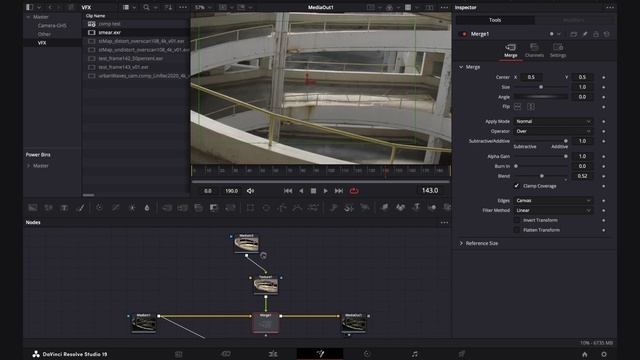Toggle keyframe dot for Blend

click(604, 176)
